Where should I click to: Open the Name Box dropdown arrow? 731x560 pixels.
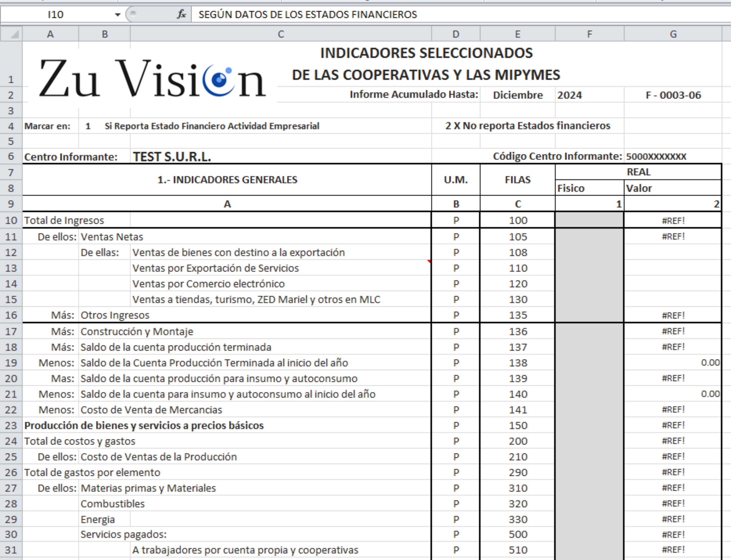point(117,15)
